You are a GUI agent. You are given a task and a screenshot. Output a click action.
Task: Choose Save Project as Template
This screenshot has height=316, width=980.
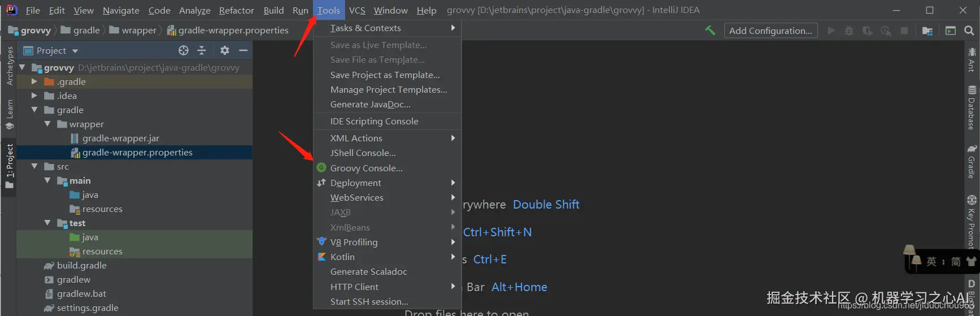[387, 75]
